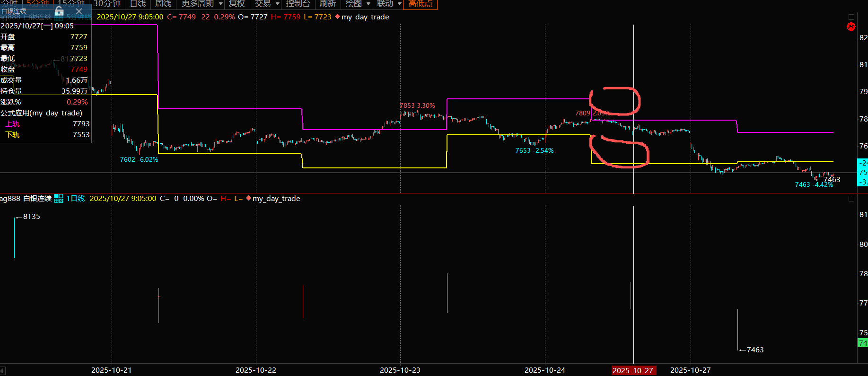Click the highlighted 2025-10-27 date marker on the time axis

(632, 370)
